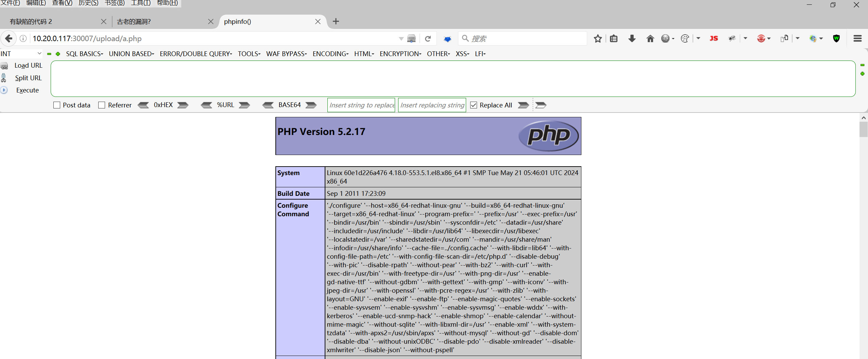Expand the OTHER dropdown menu

pyautogui.click(x=439, y=54)
